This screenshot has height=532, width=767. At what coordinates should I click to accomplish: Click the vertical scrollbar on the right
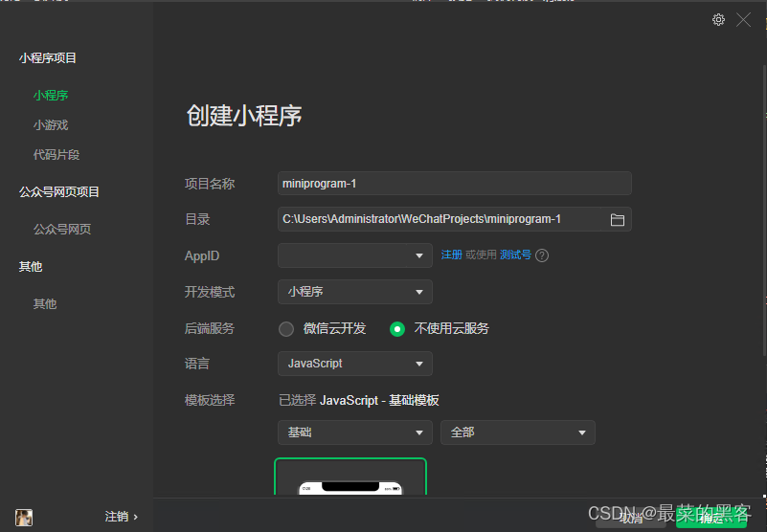click(x=764, y=211)
